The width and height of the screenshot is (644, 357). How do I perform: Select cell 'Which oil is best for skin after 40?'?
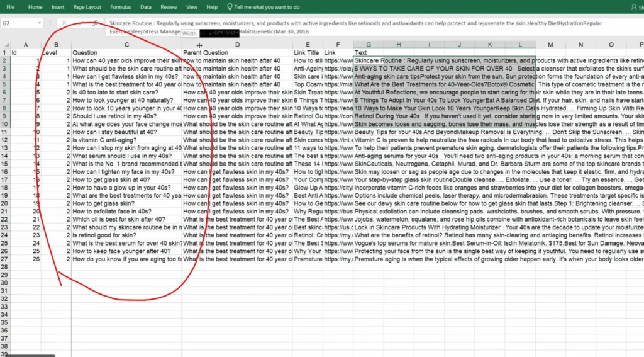click(x=126, y=220)
